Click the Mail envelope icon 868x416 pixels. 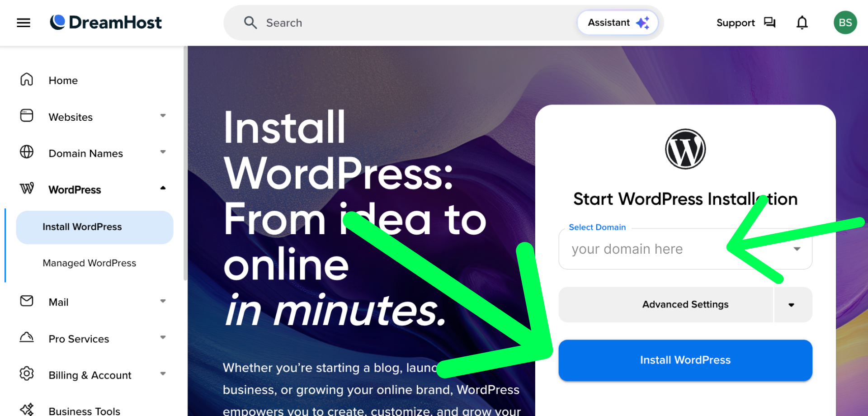click(27, 301)
